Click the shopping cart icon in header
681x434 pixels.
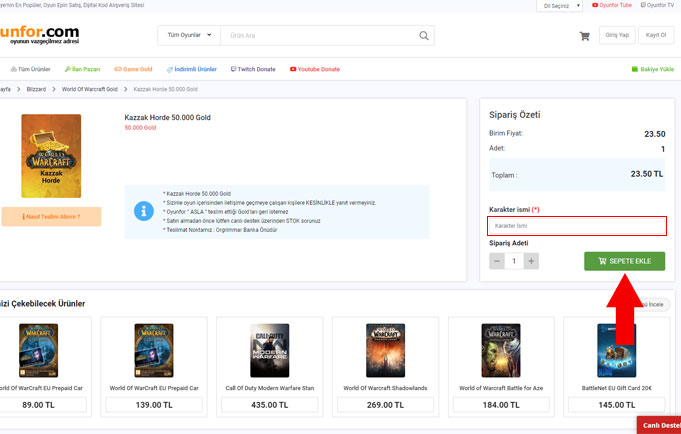584,36
